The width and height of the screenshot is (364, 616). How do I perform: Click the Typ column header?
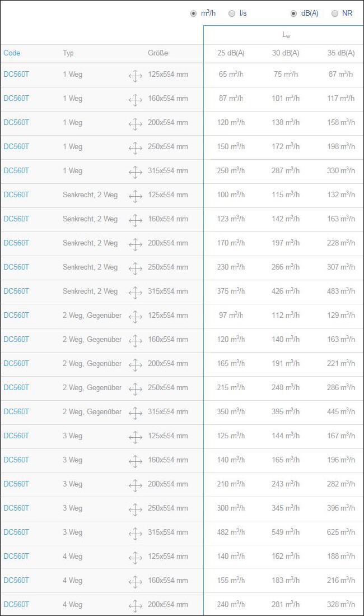pos(68,53)
